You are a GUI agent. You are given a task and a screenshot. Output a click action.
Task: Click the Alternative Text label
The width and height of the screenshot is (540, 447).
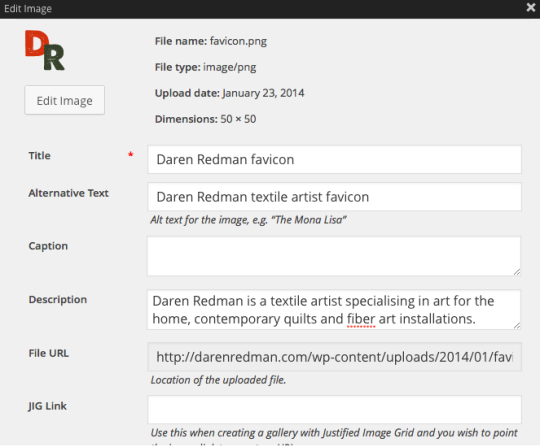(x=69, y=193)
